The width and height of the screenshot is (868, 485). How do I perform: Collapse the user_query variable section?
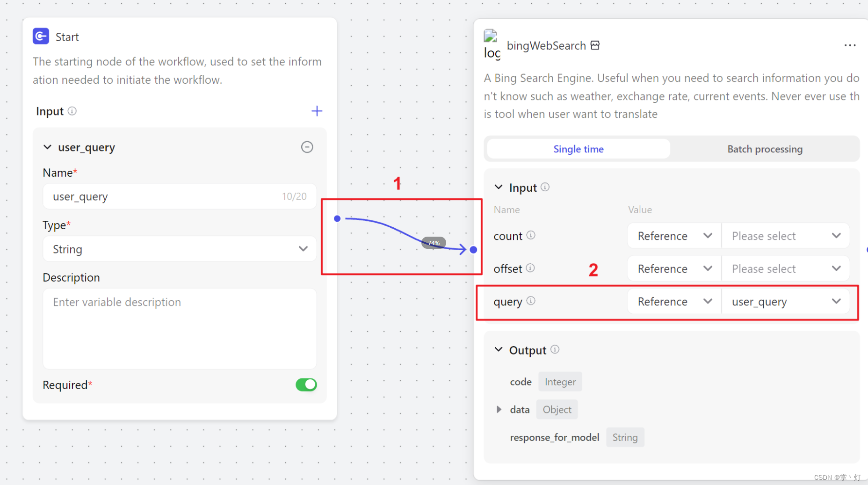pyautogui.click(x=47, y=147)
